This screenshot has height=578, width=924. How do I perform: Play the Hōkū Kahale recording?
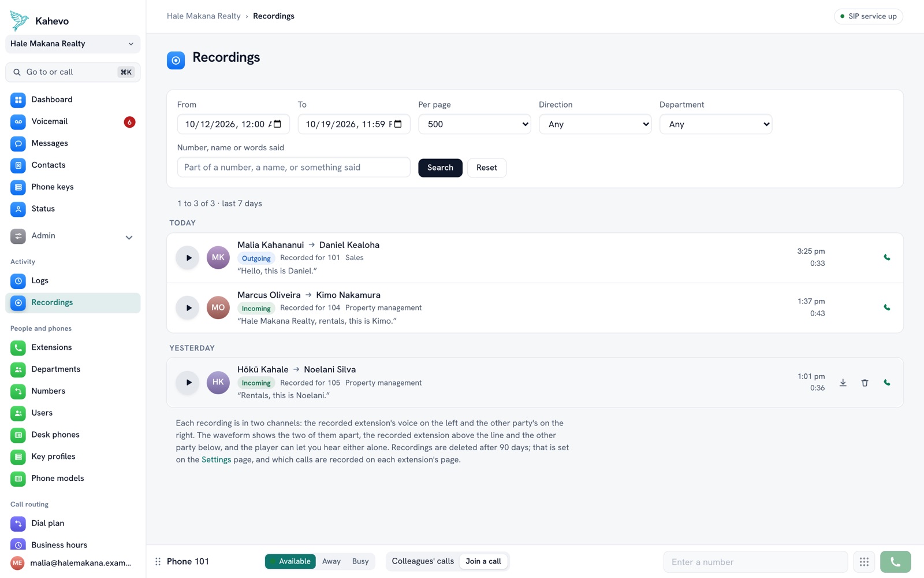tap(188, 383)
